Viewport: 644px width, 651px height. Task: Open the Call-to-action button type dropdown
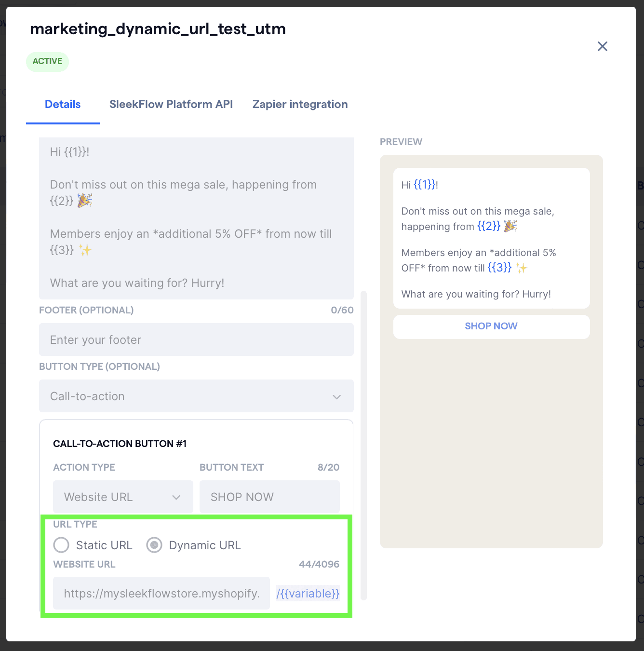coord(196,396)
